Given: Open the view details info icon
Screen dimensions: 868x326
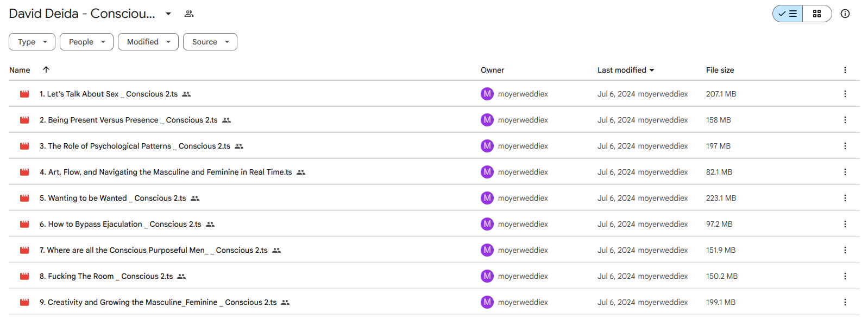Looking at the screenshot, I should (845, 14).
